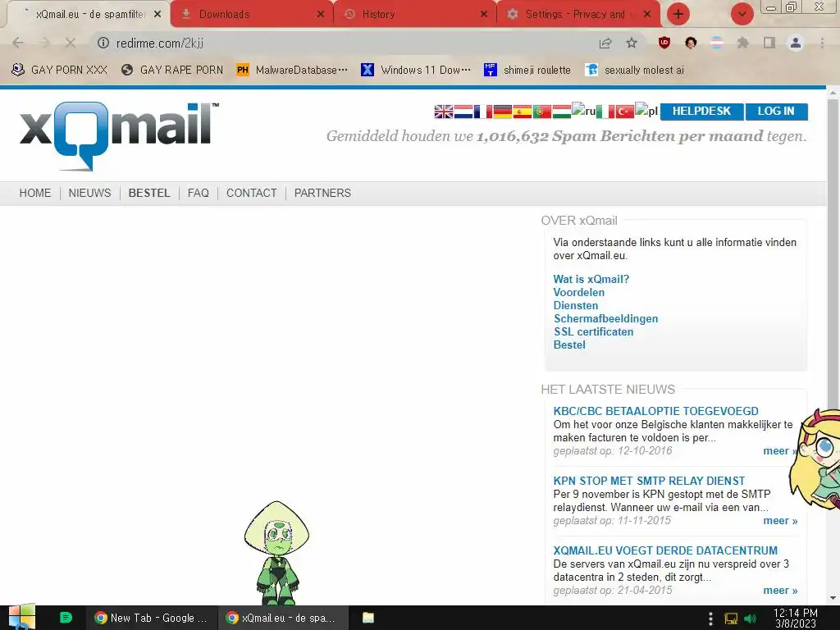View site information icon in address bar
The width and height of the screenshot is (840, 630).
tap(103, 43)
